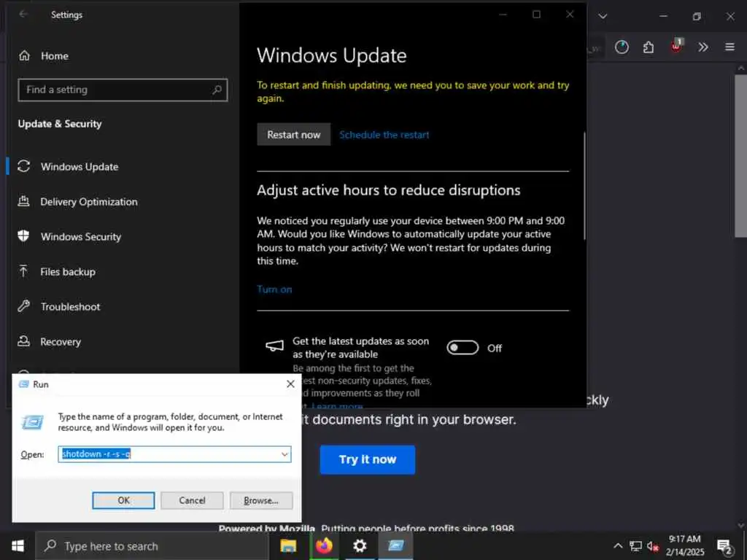
Task: Click the Turn on active hours link
Action: pyautogui.click(x=274, y=289)
